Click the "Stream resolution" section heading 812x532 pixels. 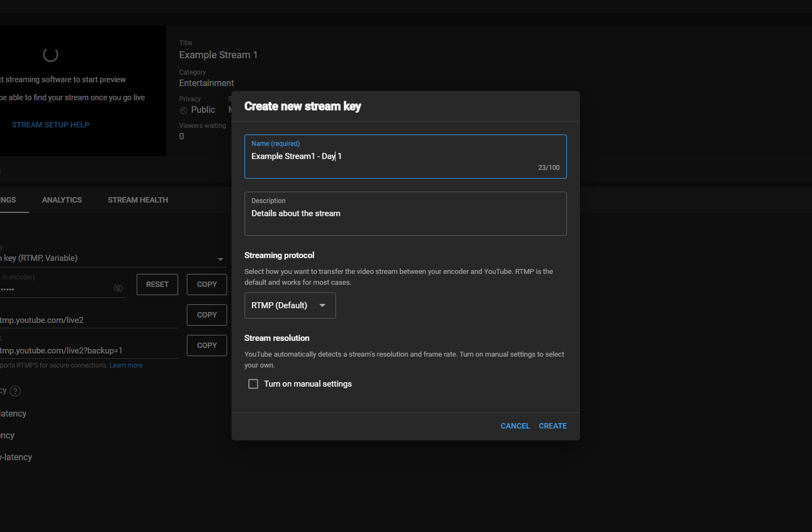277,338
